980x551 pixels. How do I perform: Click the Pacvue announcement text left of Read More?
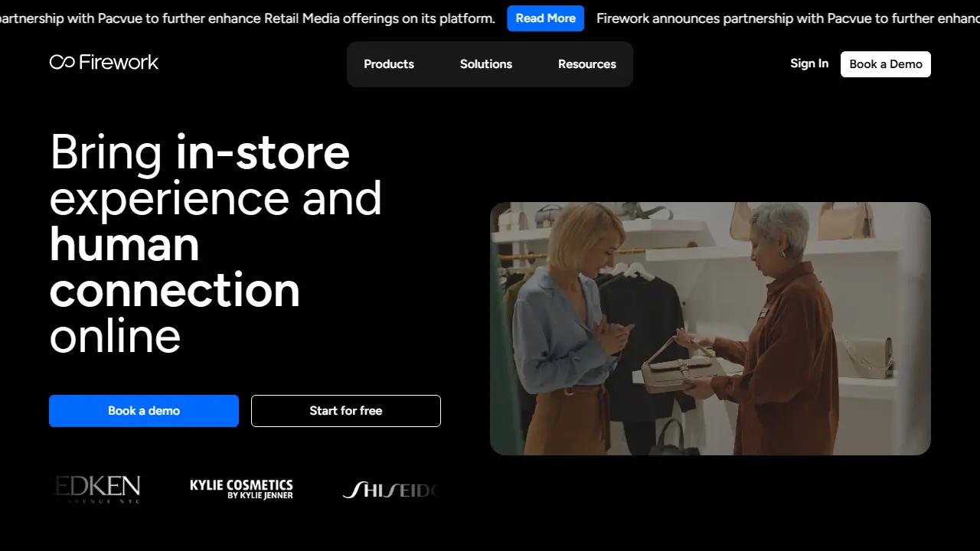pos(247,18)
